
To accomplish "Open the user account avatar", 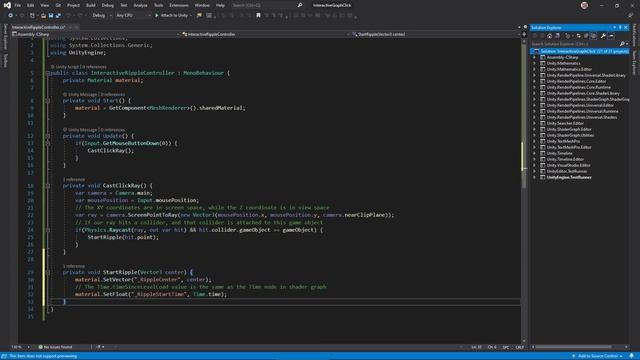I will (584, 5).
